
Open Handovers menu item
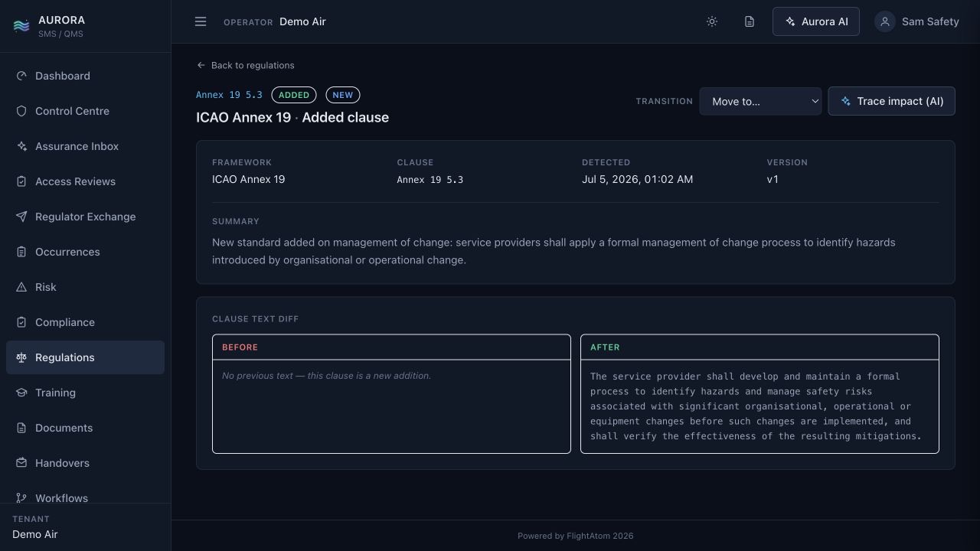(x=85, y=463)
